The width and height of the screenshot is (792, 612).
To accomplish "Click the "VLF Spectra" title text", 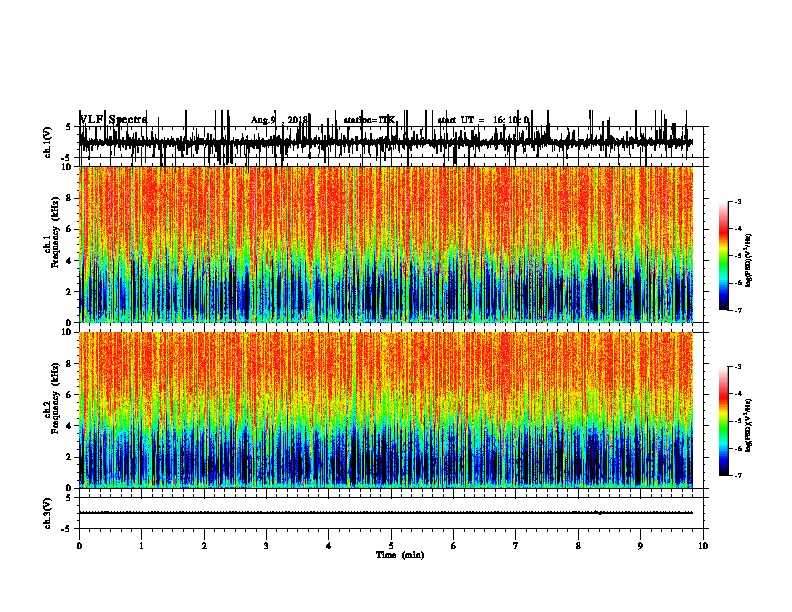I will (114, 120).
